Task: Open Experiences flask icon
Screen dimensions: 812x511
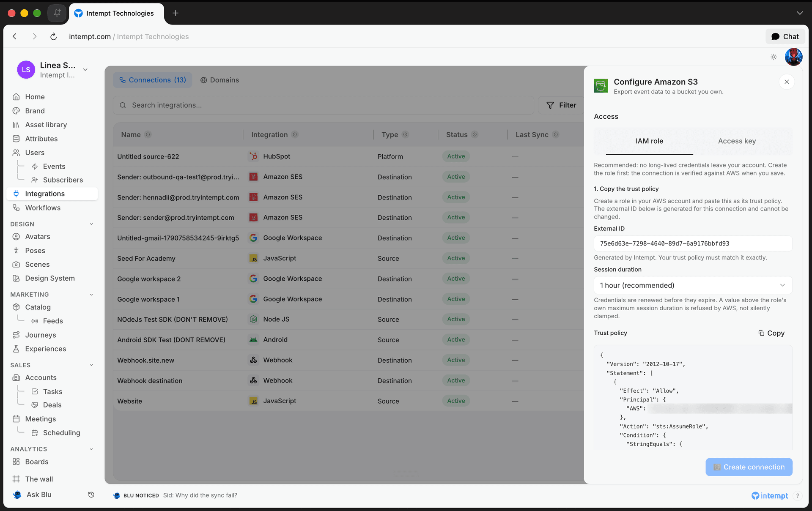Action: click(x=16, y=349)
